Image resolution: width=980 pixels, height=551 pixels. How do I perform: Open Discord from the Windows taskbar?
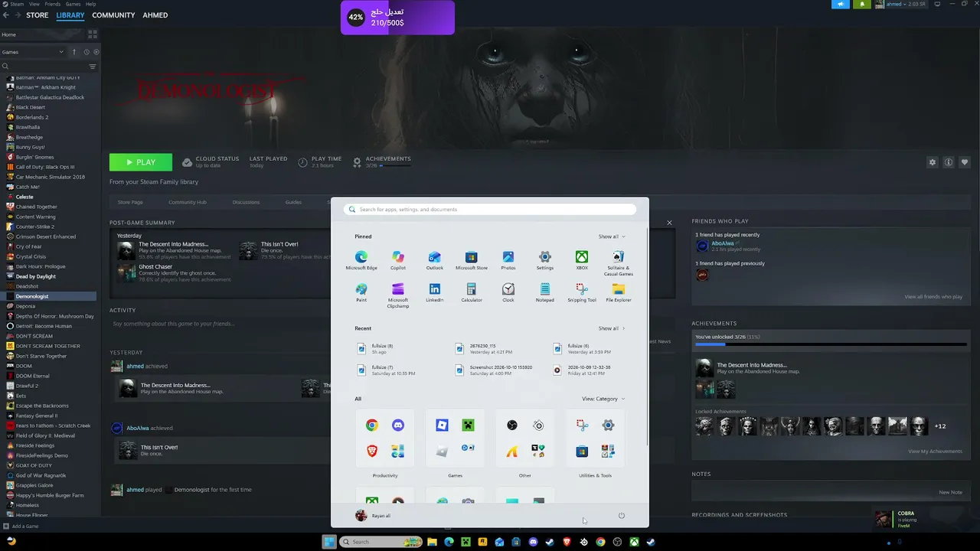click(x=533, y=542)
